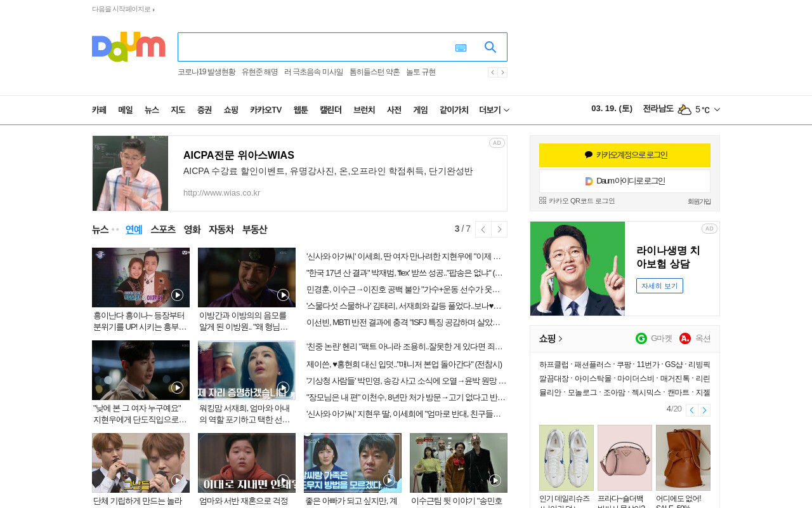Play the 워킹맘 서재희 video thumbnail
The width and height of the screenshot is (812, 508).
point(247,370)
